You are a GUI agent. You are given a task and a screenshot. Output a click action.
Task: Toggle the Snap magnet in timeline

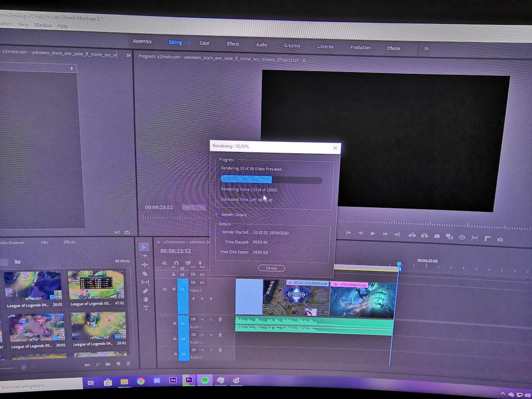pyautogui.click(x=176, y=262)
